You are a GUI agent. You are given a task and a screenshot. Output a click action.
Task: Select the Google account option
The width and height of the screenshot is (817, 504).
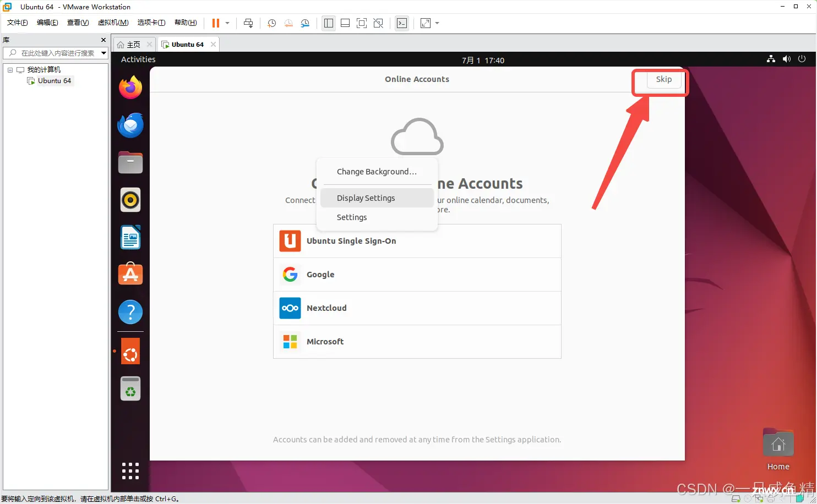click(x=417, y=275)
